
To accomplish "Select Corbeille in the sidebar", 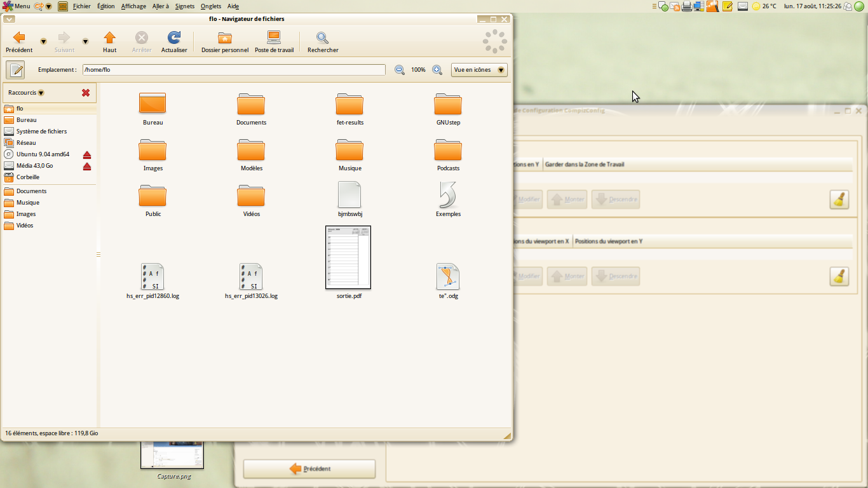I will 28,177.
